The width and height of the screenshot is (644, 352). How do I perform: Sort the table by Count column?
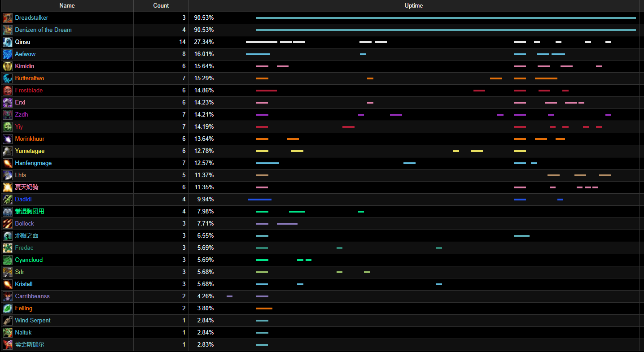coord(161,6)
